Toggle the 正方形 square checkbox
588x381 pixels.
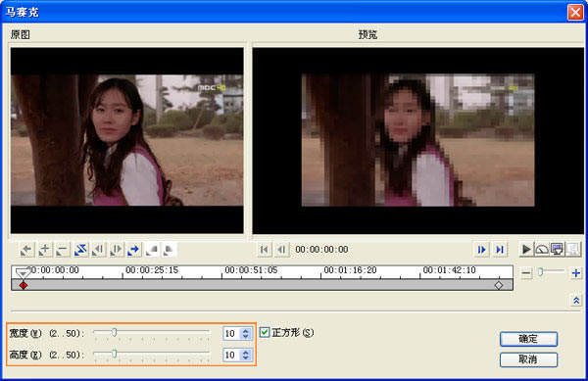coord(265,332)
